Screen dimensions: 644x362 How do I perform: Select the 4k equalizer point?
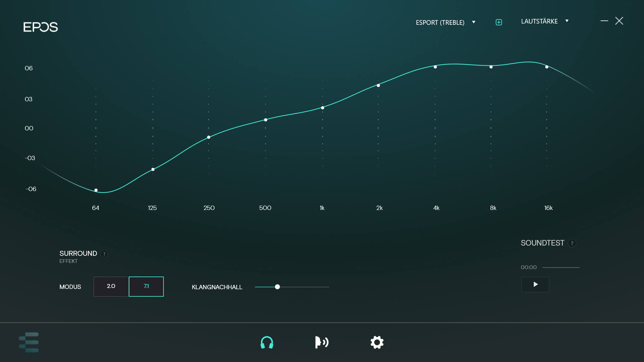click(x=435, y=67)
